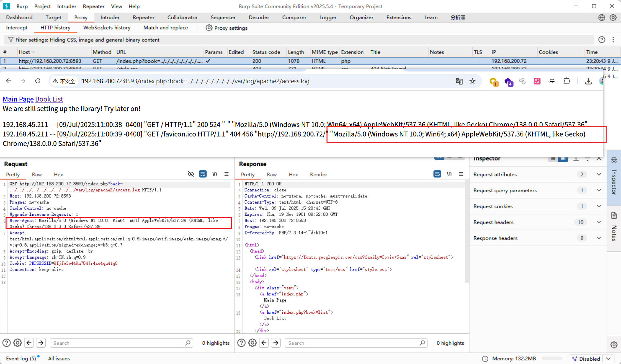Open Response panel menu (hamburger)
The image size is (621, 364).
coord(461,174)
